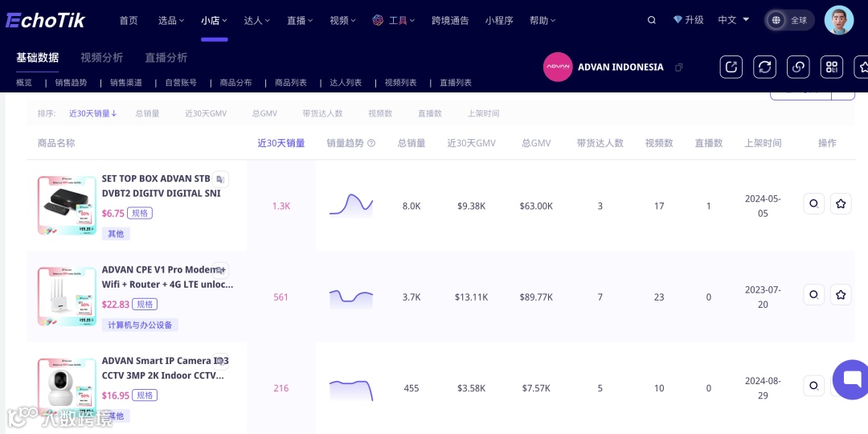This screenshot has width=868, height=434.
Task: Jump to 商品分布 section
Action: 235,83
